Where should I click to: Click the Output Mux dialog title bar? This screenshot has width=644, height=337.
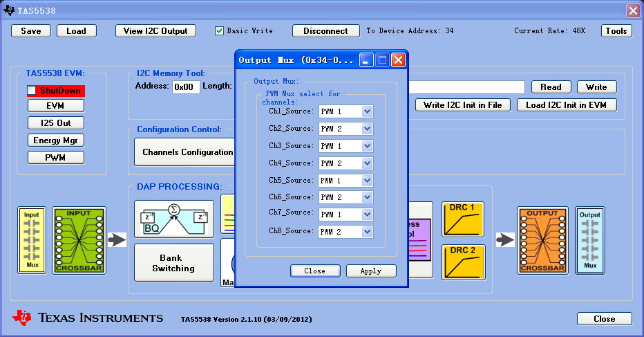pos(296,60)
